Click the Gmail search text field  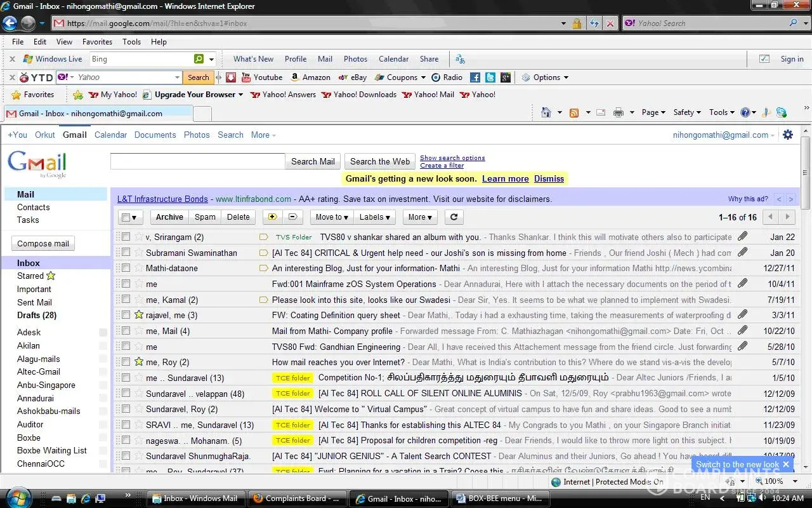197,161
